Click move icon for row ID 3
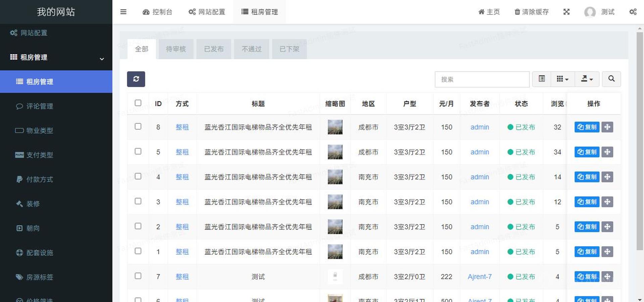Viewport: 644px width, 302px height. tap(607, 202)
